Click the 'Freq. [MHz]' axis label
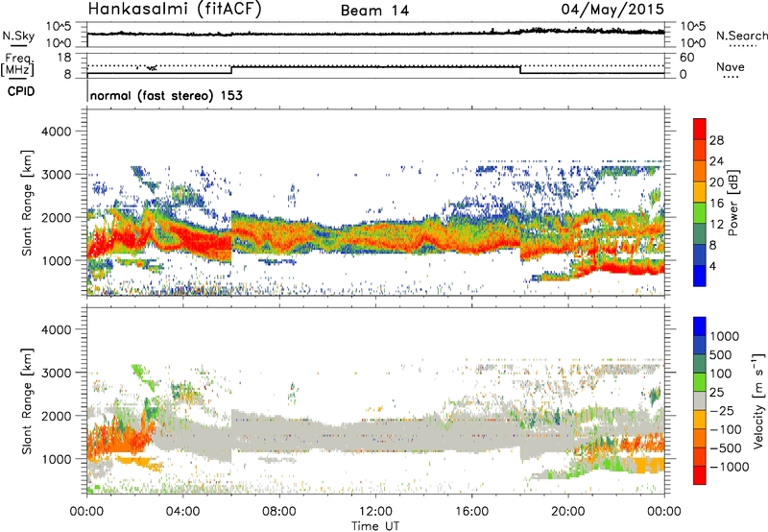The height and width of the screenshot is (532, 768). tap(17, 65)
